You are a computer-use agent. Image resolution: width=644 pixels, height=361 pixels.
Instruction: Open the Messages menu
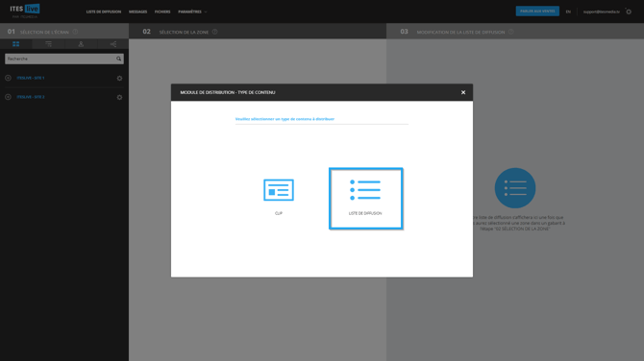point(138,12)
